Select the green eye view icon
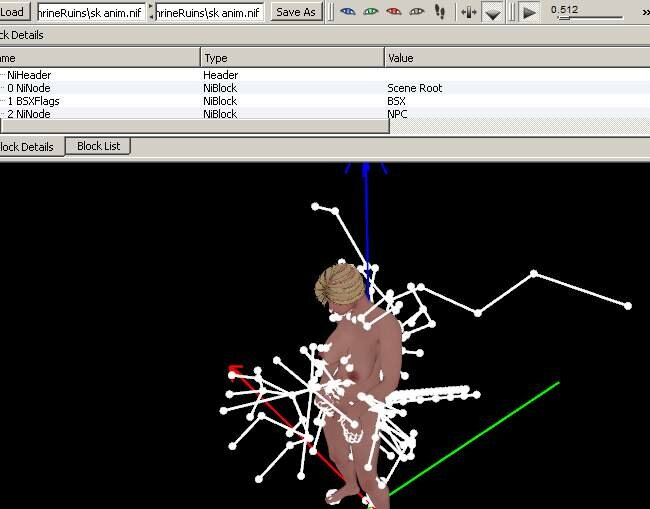 coord(370,12)
